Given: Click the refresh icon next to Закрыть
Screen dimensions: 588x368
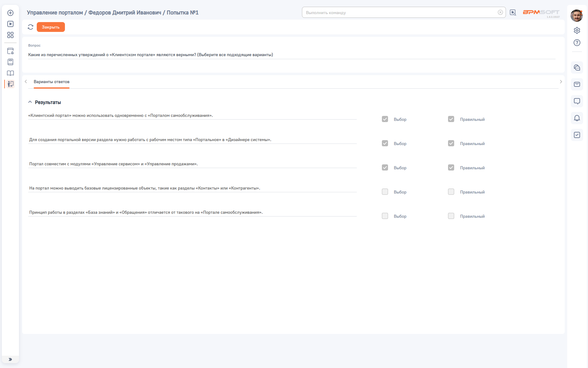Looking at the screenshot, I should click(30, 27).
